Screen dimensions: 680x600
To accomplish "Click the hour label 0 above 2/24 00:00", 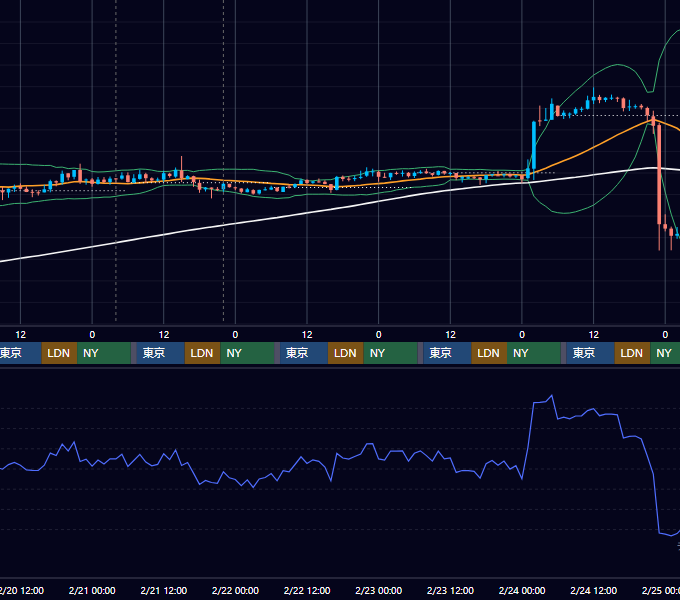I will click(522, 335).
